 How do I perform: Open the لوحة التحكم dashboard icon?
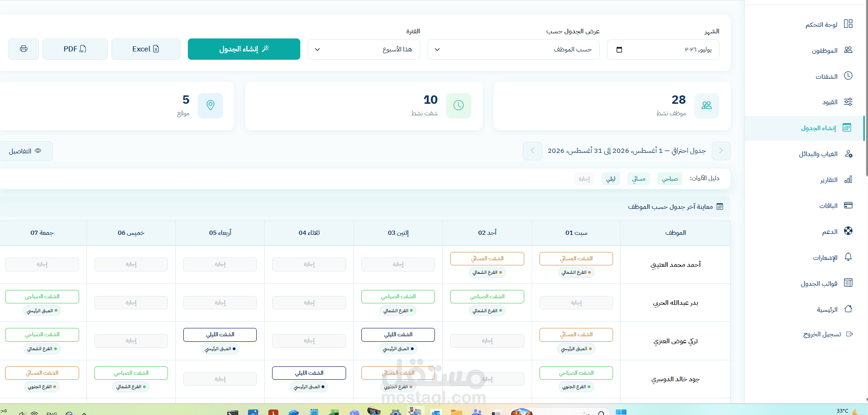(848, 24)
